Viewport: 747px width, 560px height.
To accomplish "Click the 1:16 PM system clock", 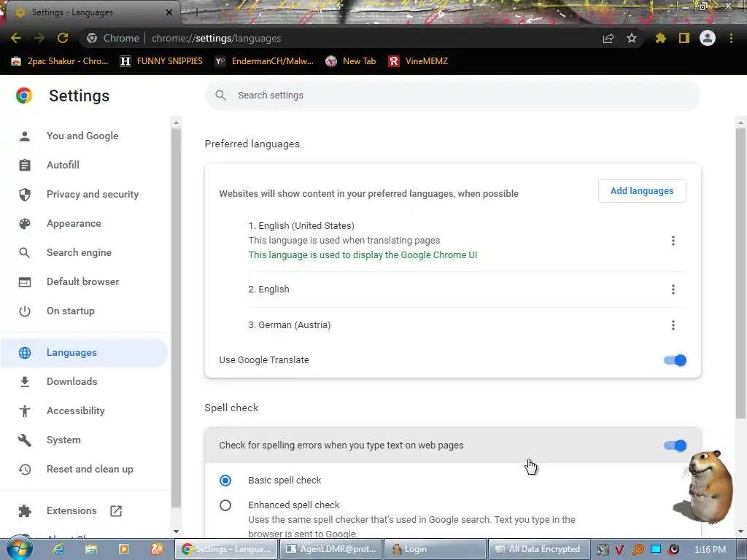I will pyautogui.click(x=710, y=550).
